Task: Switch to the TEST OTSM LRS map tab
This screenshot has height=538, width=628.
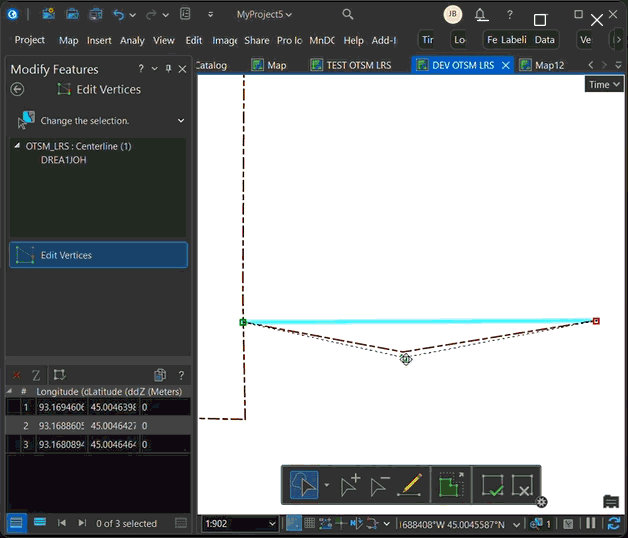Action: (351, 65)
